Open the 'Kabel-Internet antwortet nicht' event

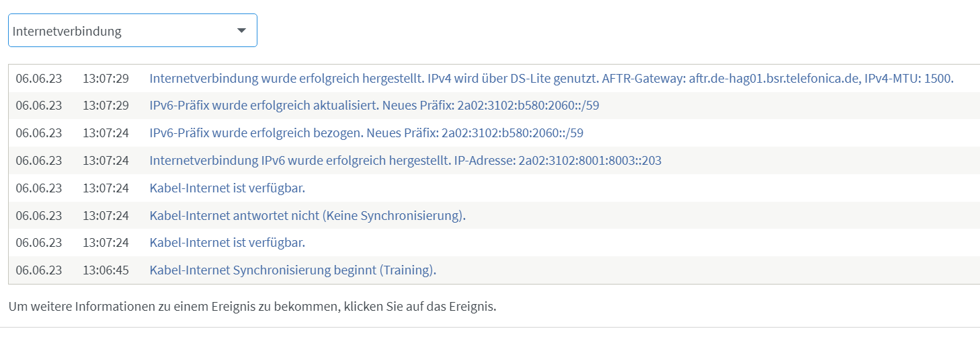click(307, 215)
